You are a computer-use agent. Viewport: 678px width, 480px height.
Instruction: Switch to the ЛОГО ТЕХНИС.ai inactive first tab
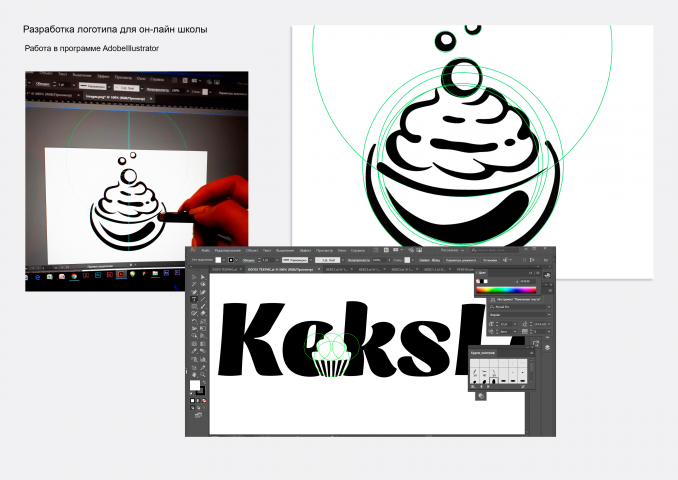[x=225, y=269]
